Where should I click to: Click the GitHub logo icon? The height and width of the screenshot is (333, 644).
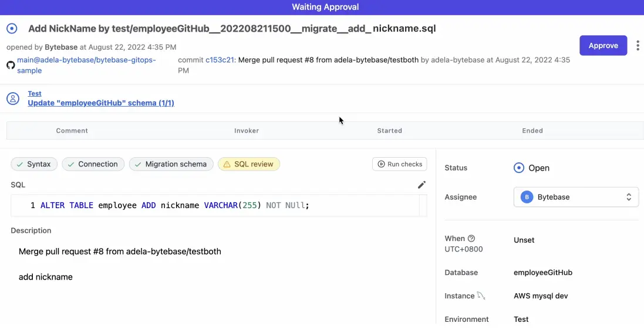(11, 65)
